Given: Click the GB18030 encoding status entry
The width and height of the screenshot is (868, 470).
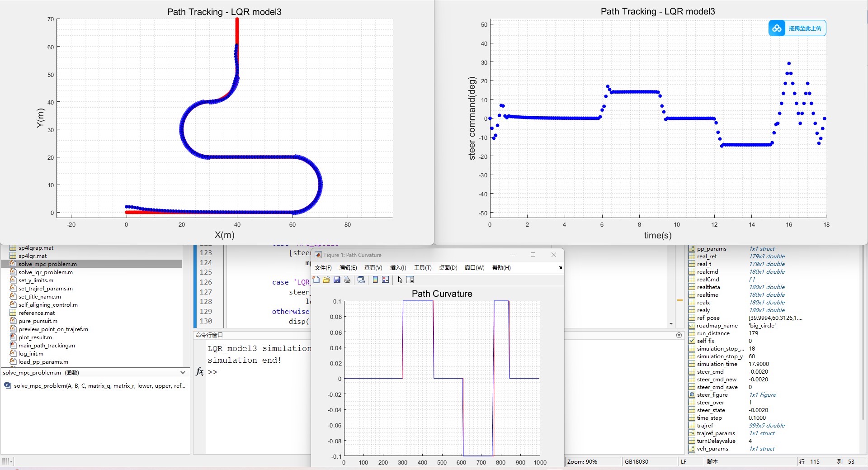Looking at the screenshot, I should coord(637,462).
